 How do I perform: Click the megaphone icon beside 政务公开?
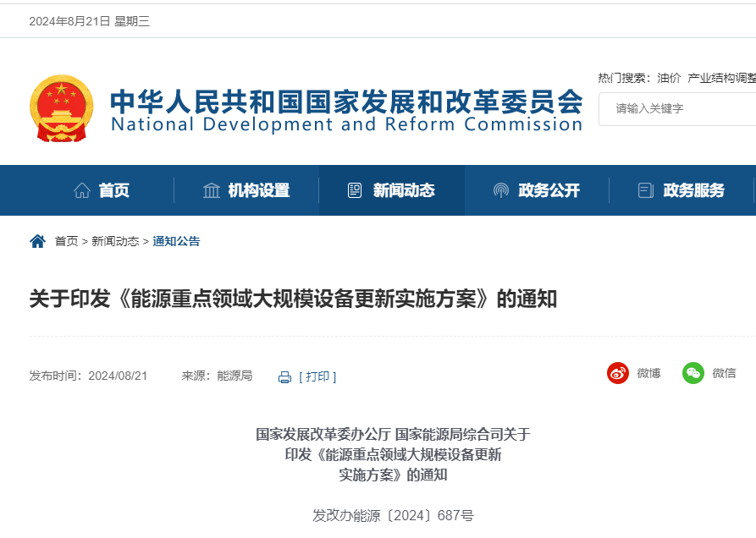tap(503, 190)
